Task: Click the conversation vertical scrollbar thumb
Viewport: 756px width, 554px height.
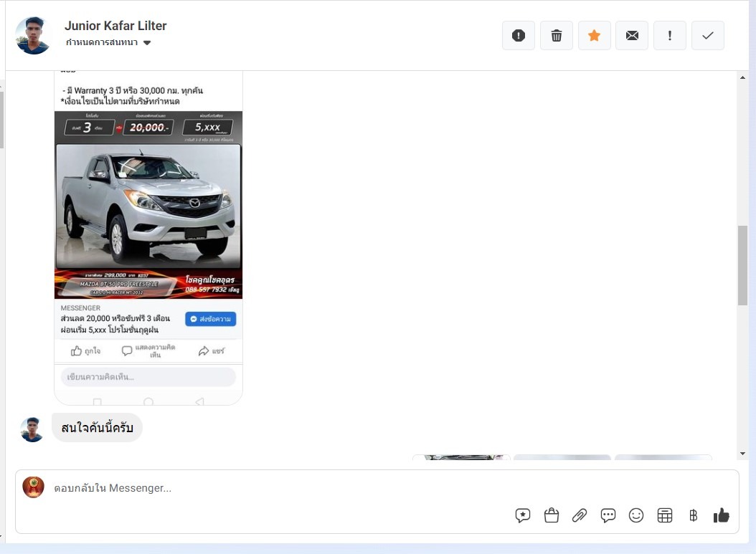Action: 742,265
